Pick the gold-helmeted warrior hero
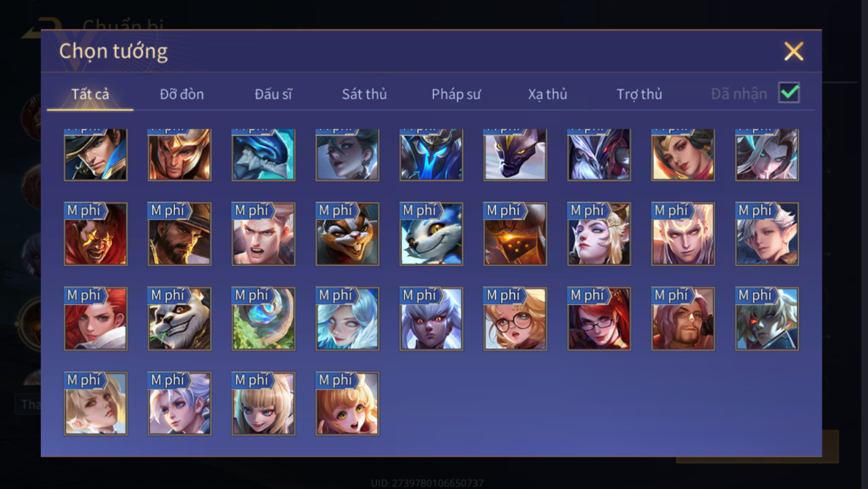Screen dimensions: 868x489 point(179,155)
